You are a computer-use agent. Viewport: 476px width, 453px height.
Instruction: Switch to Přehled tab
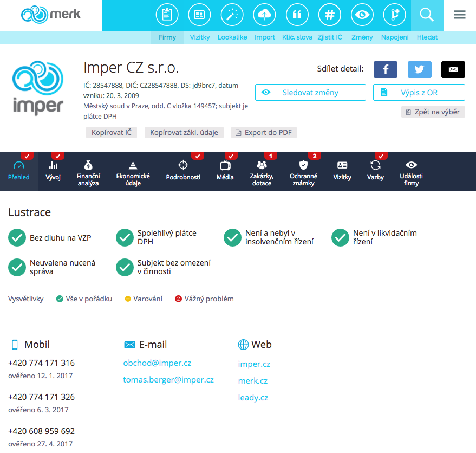point(19,172)
